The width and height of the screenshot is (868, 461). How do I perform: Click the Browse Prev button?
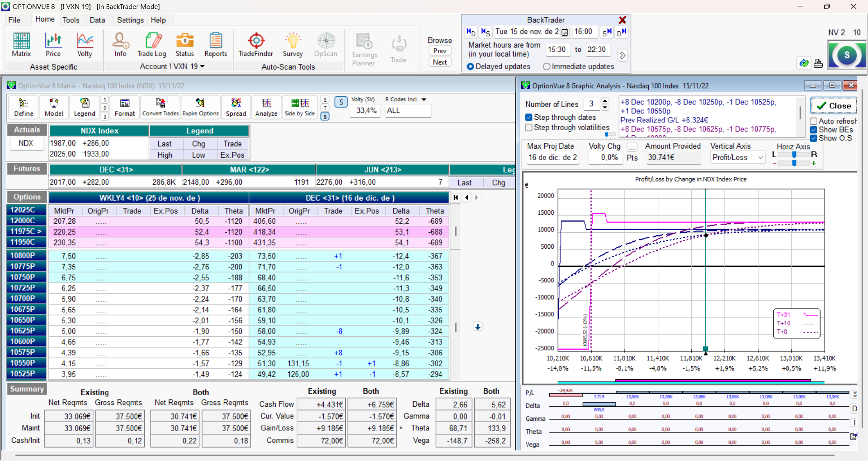coord(440,51)
